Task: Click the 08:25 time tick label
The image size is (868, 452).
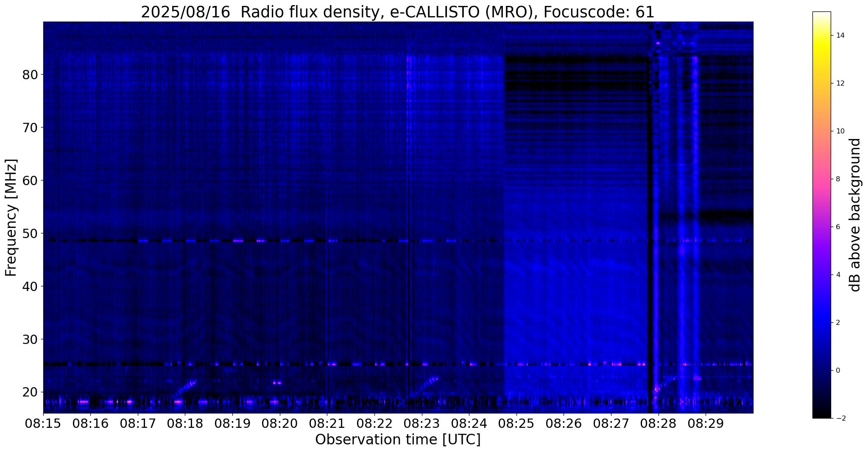Action: (x=516, y=423)
